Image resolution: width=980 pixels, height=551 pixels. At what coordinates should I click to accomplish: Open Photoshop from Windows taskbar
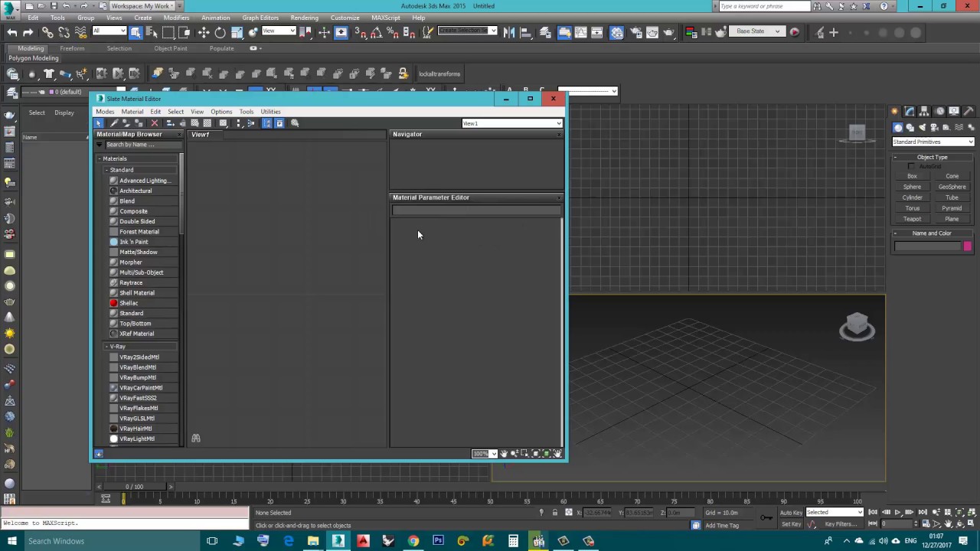coord(438,541)
